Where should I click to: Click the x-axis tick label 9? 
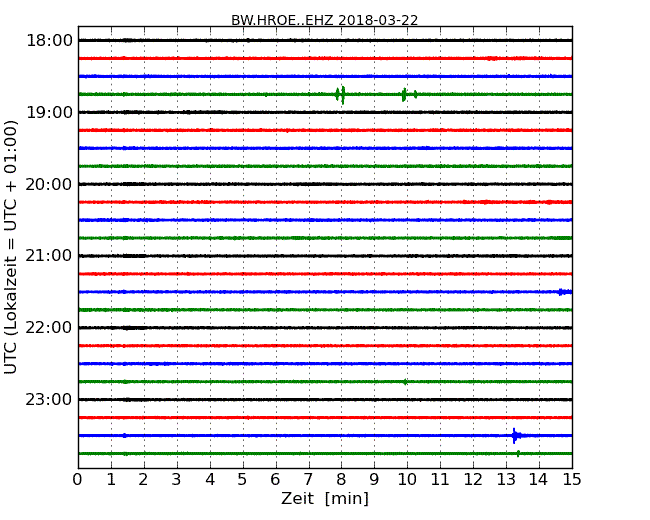pyautogui.click(x=374, y=480)
